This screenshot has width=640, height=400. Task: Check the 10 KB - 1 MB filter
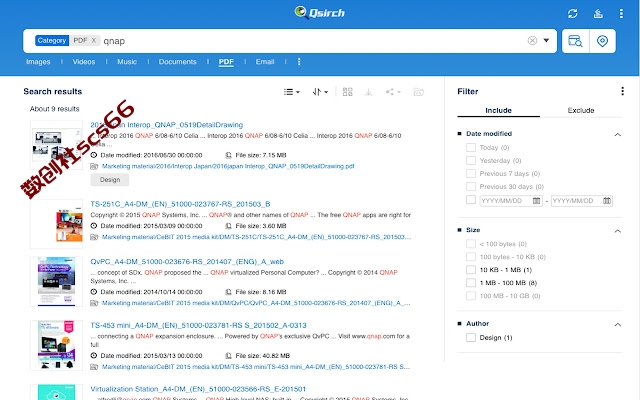(x=471, y=270)
